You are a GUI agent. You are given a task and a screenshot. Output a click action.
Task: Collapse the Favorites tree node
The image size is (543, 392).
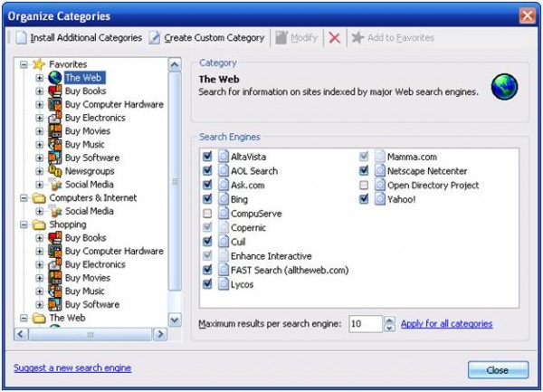click(x=24, y=64)
